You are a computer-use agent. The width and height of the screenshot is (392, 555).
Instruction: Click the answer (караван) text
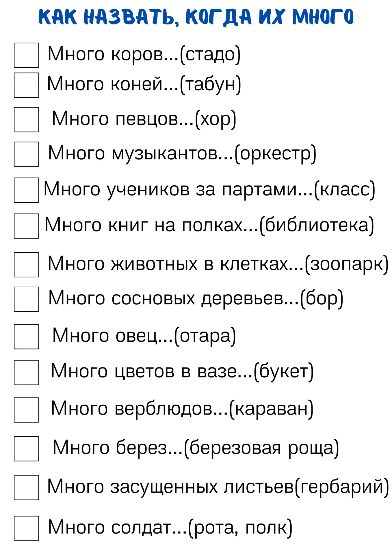(271, 410)
